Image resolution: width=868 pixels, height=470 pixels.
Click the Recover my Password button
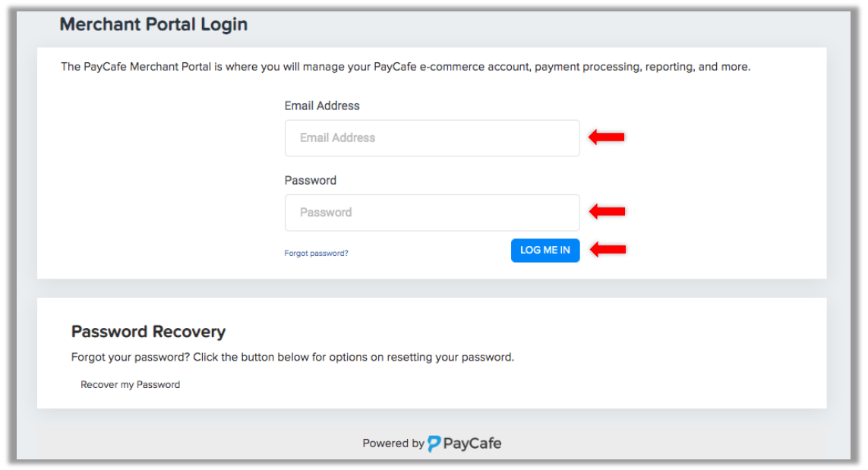130,385
